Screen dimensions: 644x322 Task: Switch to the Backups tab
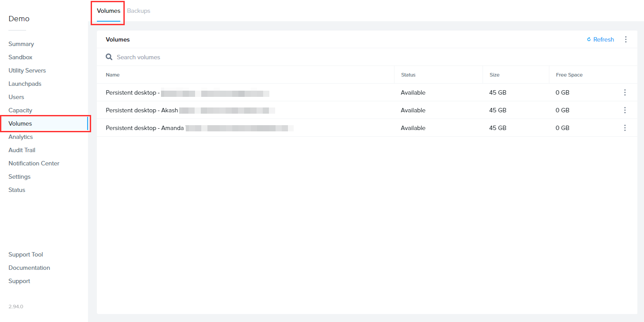pyautogui.click(x=138, y=11)
